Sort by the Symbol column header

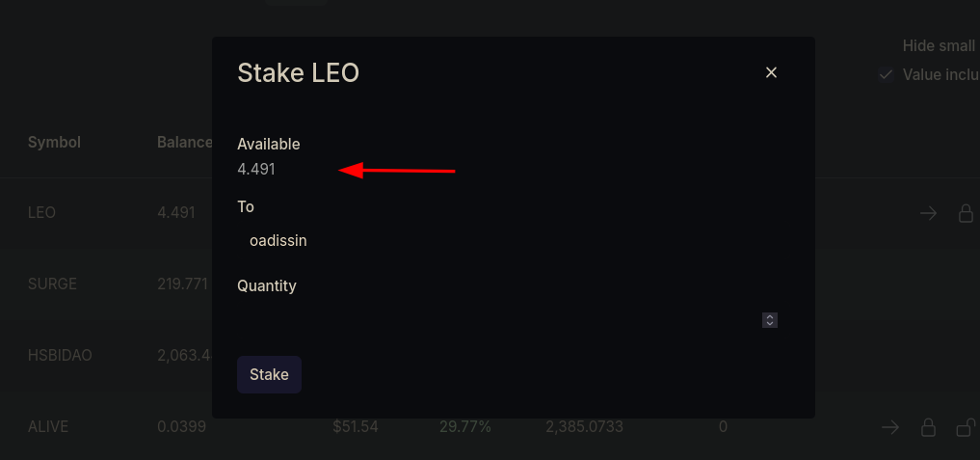[x=54, y=142]
